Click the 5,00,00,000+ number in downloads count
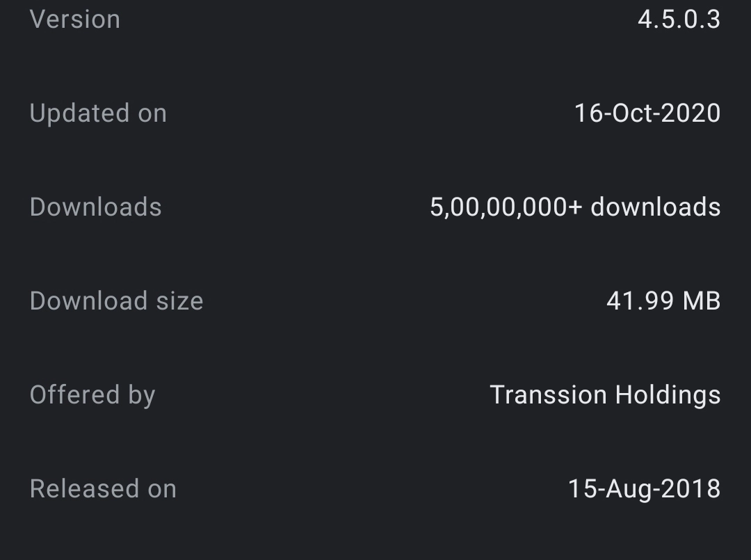Screen dimensions: 751x560 point(506,207)
